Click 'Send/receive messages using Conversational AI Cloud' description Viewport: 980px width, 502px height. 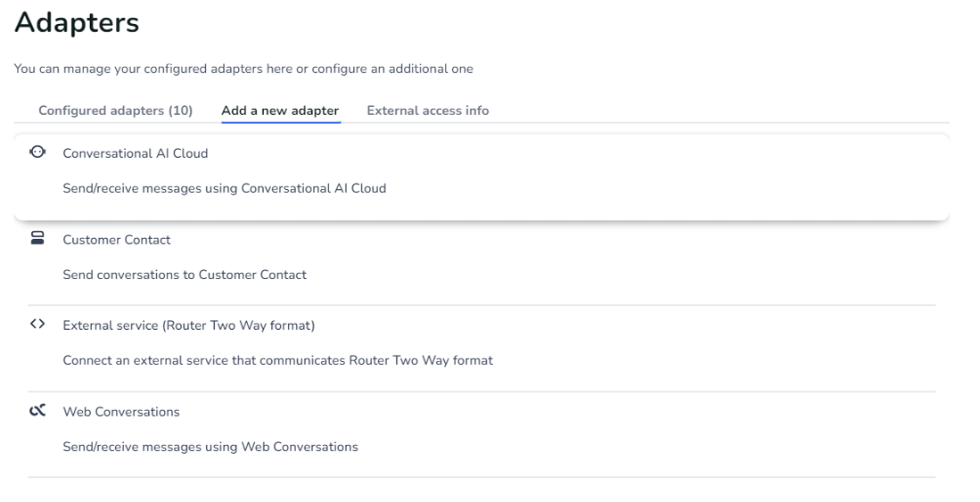point(224,189)
